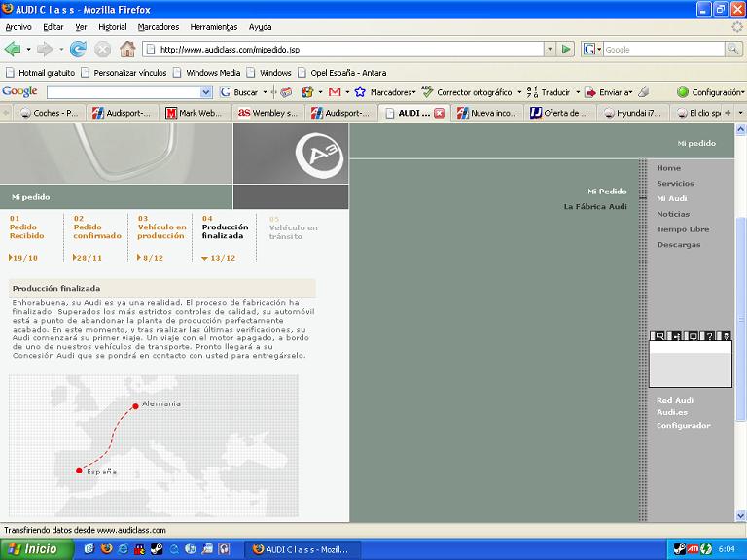Open the Marcadores menu in the menu bar

click(x=159, y=27)
